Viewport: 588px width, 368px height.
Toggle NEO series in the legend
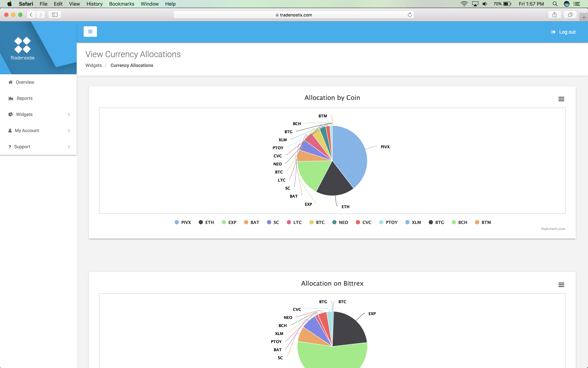coord(340,222)
